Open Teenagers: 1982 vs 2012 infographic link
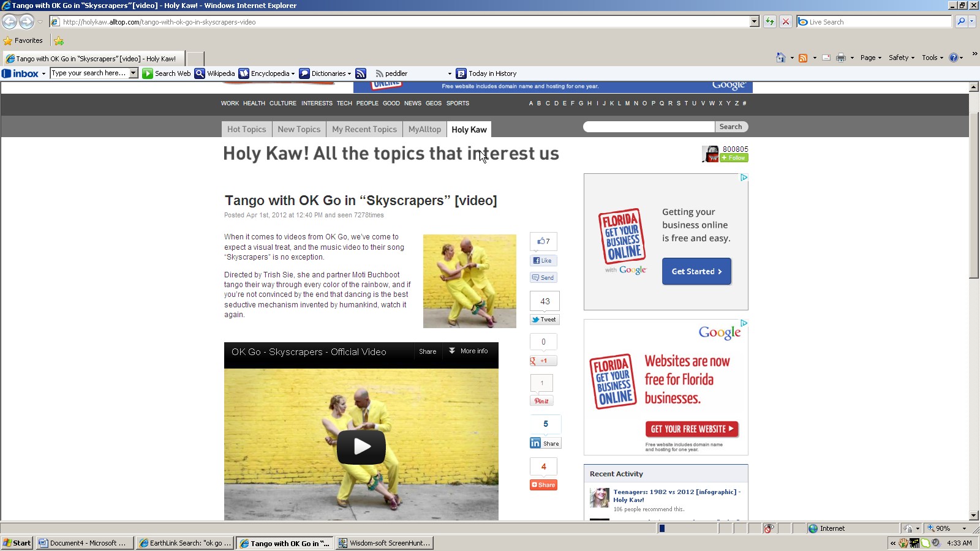This screenshot has height=551, width=980. (677, 496)
